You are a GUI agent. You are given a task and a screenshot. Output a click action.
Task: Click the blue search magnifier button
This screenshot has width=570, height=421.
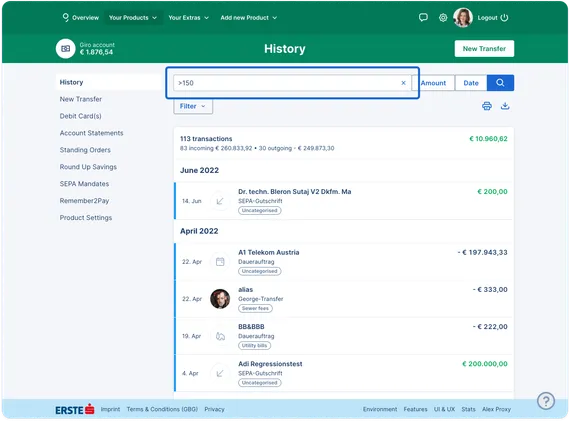point(500,83)
